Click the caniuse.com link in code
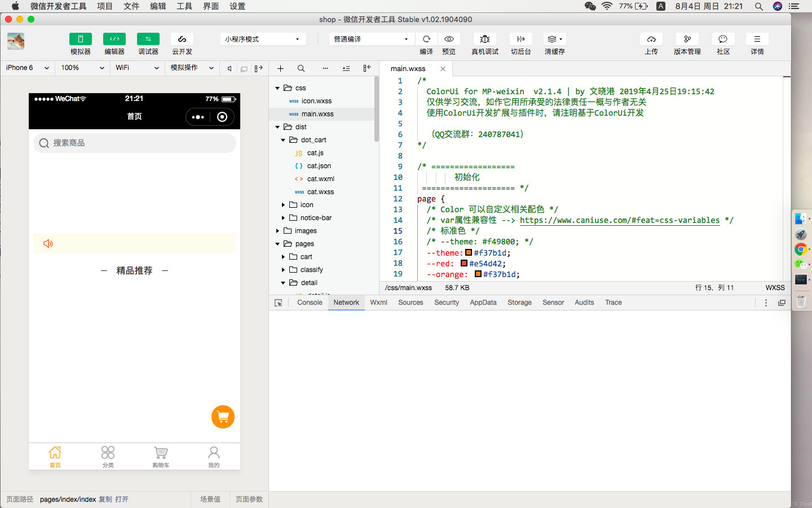The image size is (812, 508). [619, 220]
